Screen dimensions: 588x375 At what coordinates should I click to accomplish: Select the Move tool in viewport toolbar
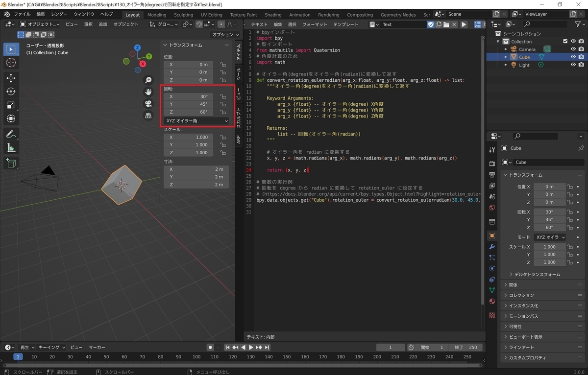tap(11, 77)
